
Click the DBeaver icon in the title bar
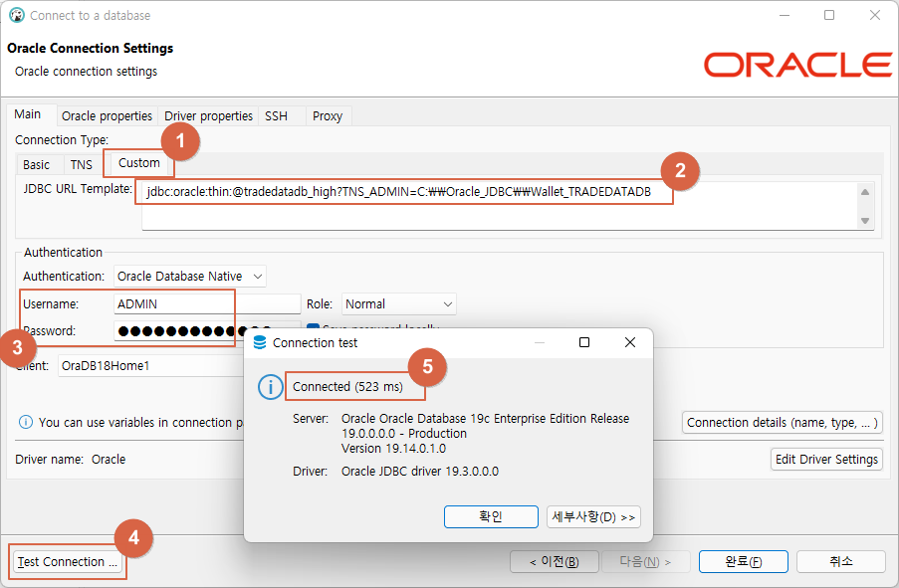click(17, 15)
